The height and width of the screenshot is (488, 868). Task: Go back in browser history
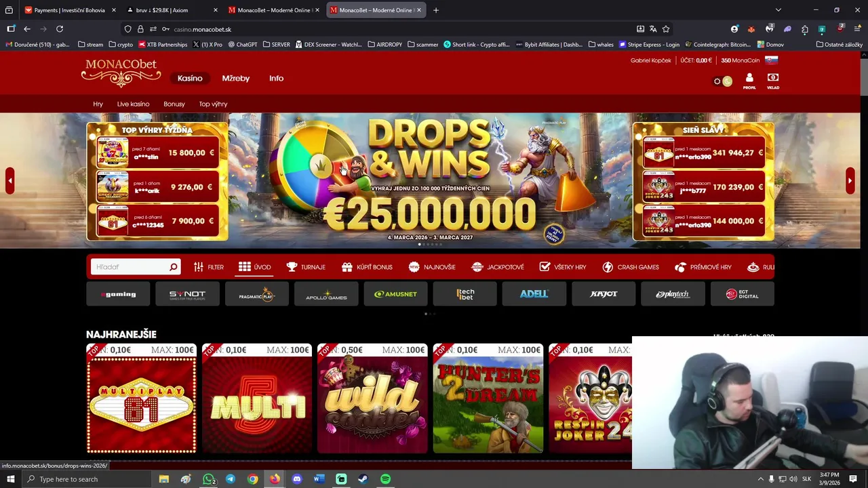coord(27,29)
